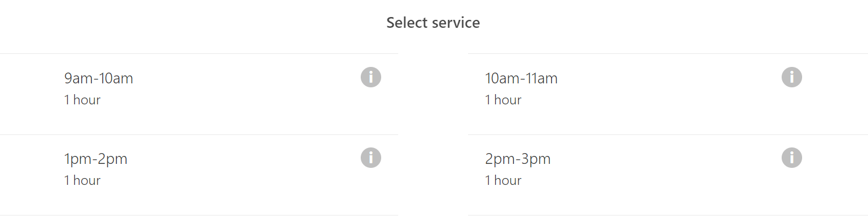Click "1 hour" duration under 10am-11am
Viewport: 868px width, 224px height.
click(x=503, y=100)
